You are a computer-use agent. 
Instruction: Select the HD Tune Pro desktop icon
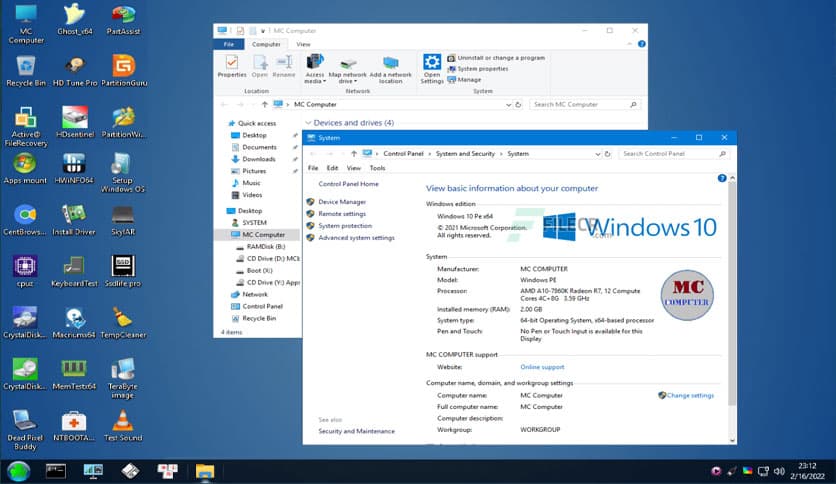tap(74, 66)
